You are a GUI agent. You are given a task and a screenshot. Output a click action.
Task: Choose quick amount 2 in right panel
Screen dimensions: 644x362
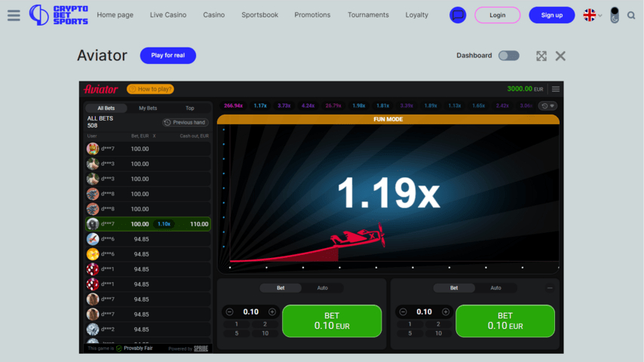point(438,324)
